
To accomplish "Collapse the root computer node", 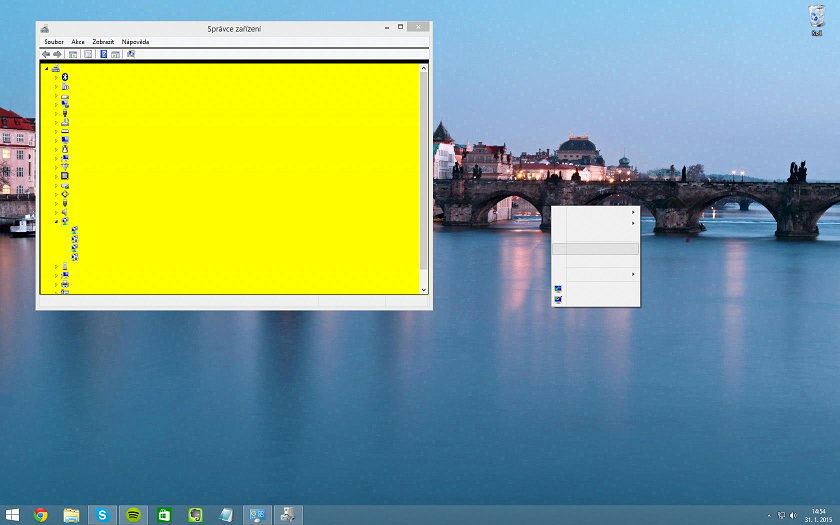I will 46,68.
